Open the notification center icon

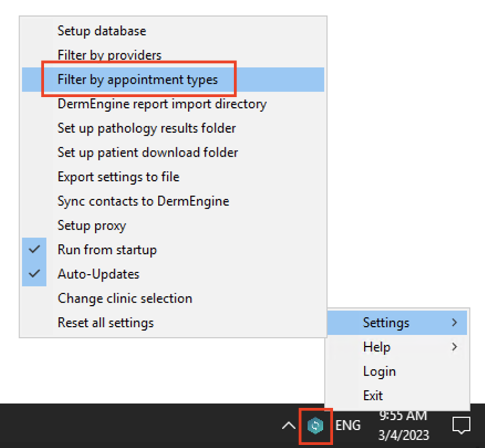click(x=461, y=425)
